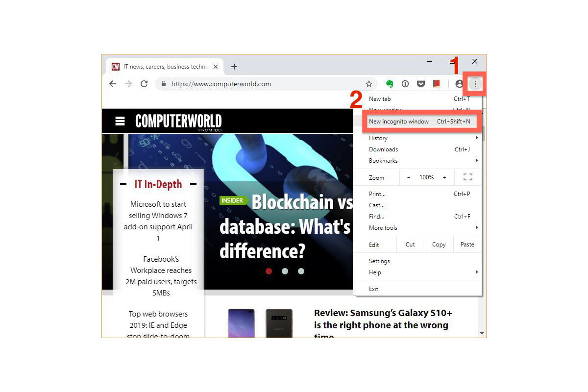Click Paste in the Edit row
The width and height of the screenshot is (588, 392).
click(x=467, y=245)
